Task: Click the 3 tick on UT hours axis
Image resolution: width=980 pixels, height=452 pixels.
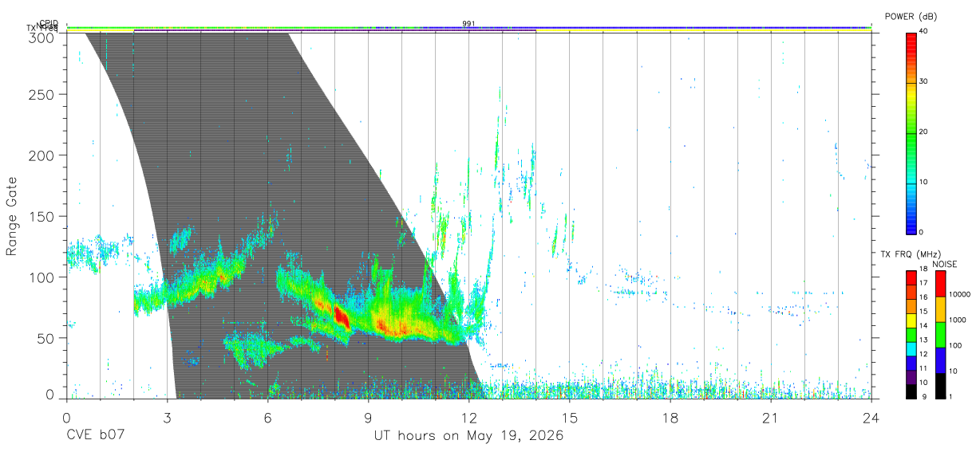Action: [167, 419]
